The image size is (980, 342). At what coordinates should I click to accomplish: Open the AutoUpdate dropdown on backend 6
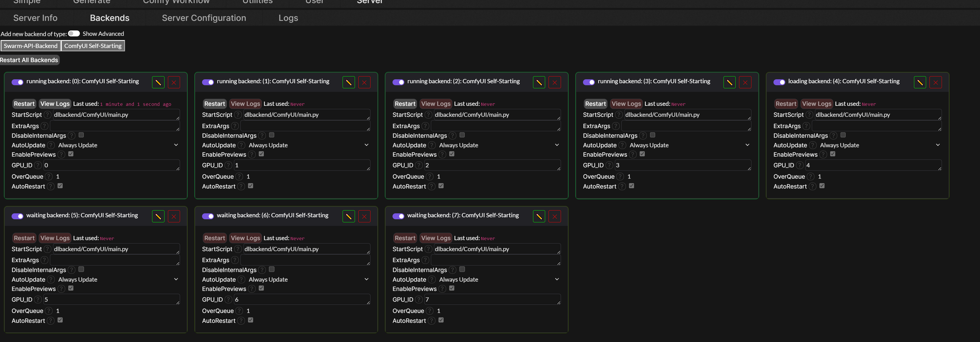tap(308, 279)
